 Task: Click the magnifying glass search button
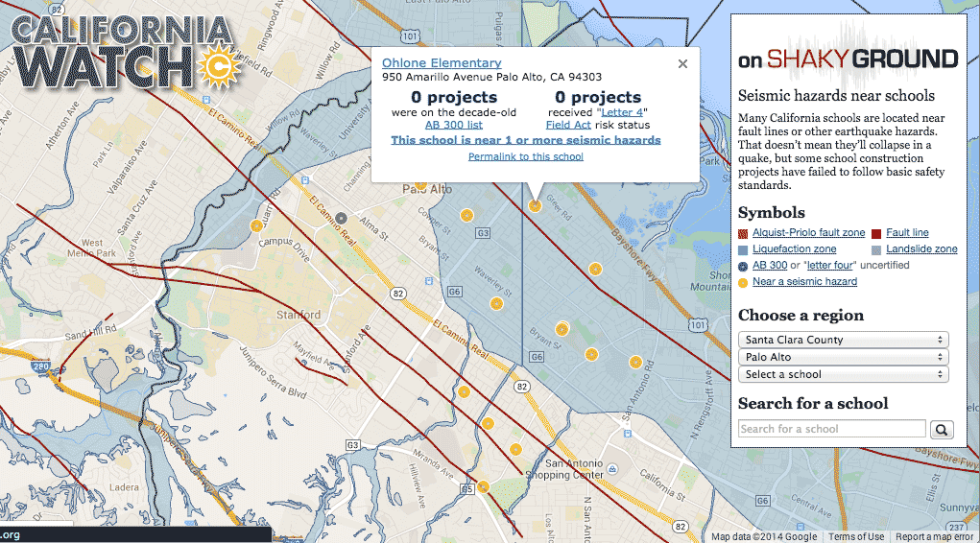(x=942, y=429)
